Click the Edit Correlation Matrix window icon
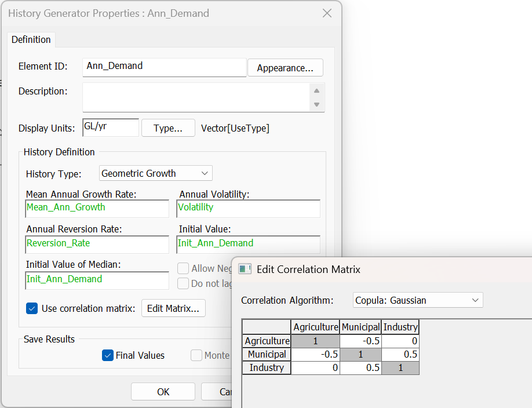This screenshot has width=532, height=408. [x=245, y=269]
